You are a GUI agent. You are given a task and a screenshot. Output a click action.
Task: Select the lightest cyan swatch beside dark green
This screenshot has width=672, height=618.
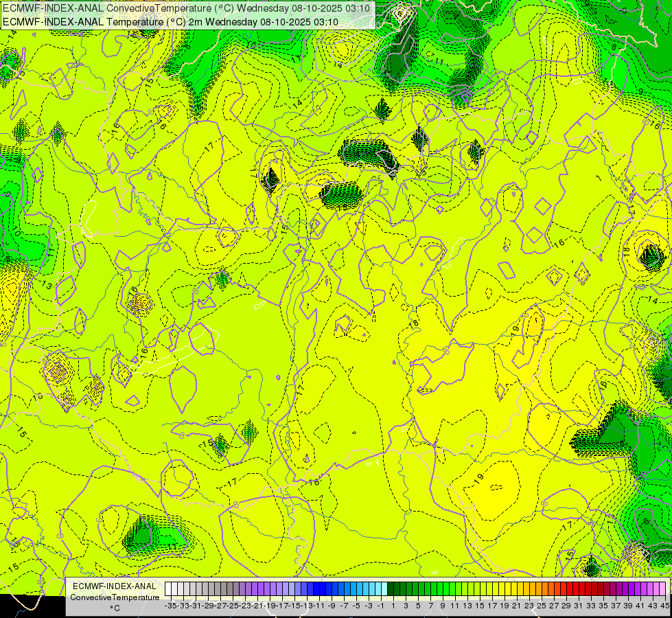click(384, 589)
